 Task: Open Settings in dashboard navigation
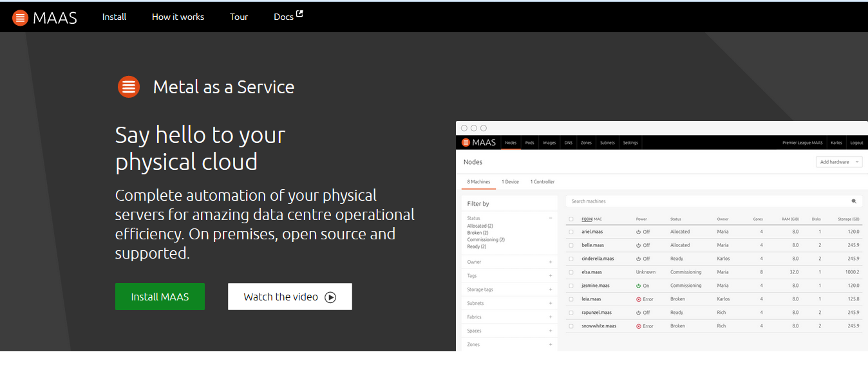630,143
